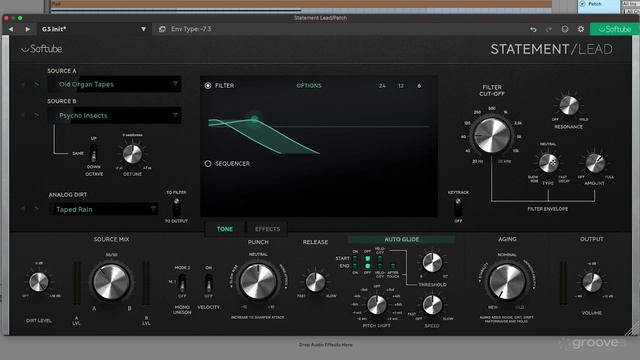Screen dimensions: 640x360
Task: Select previous Source A sample arrow
Action: (x=23, y=84)
